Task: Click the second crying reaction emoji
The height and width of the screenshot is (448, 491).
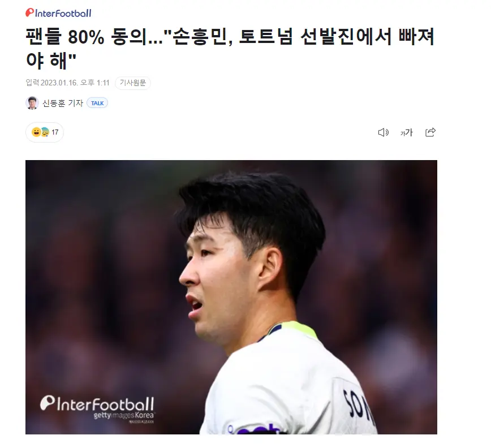Action: [45, 132]
